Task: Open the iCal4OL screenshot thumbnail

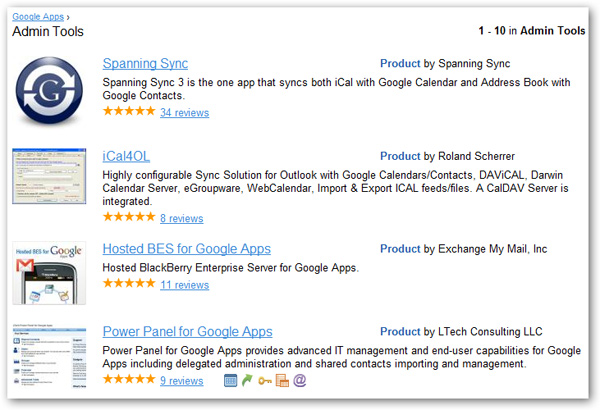Action: 49,176
